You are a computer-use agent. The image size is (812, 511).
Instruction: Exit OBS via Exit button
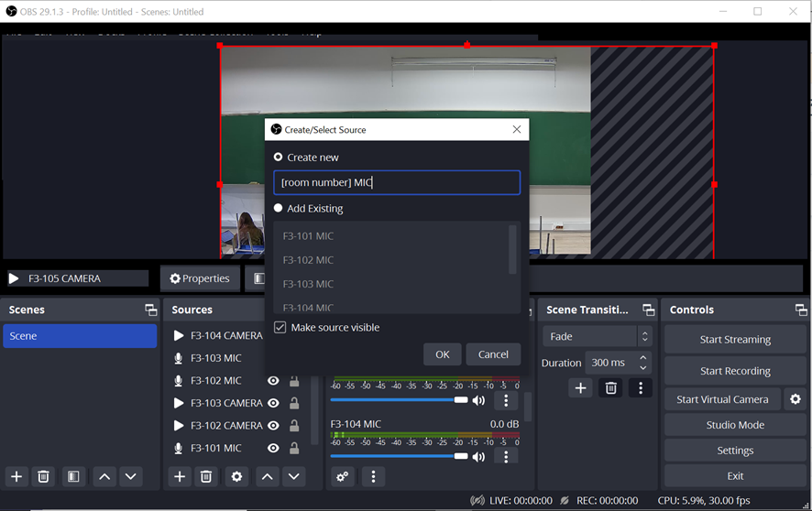coord(735,476)
